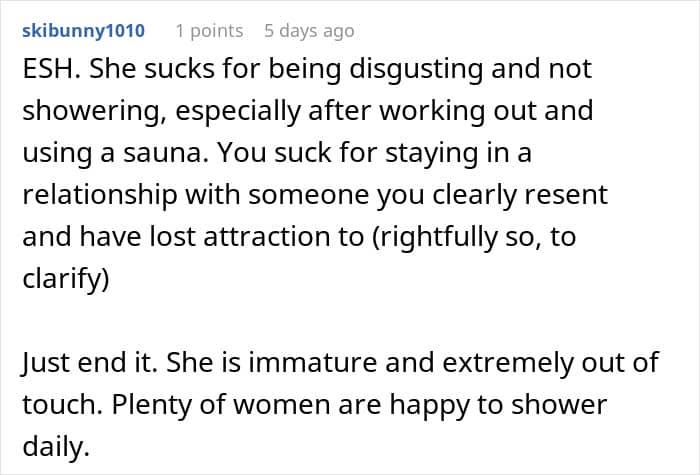The image size is (700, 475).
Task: Click the word clarify ending first paragraph
Action: coord(66,279)
